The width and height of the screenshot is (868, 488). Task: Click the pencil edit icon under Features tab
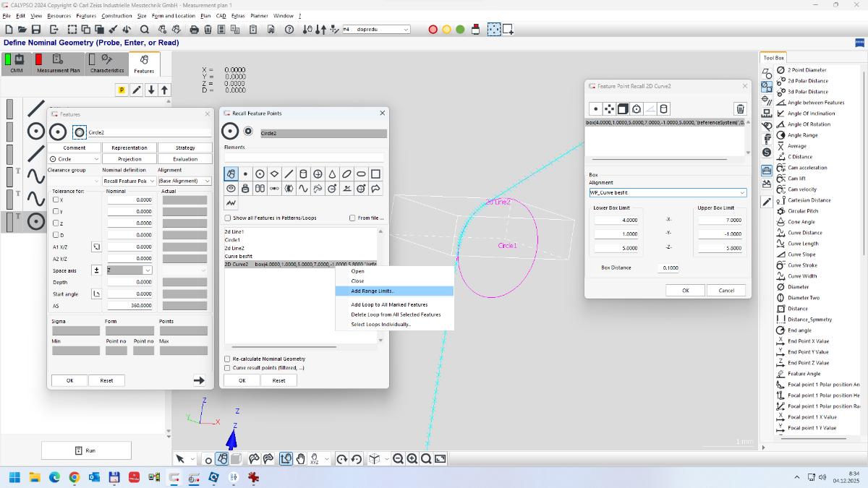(136, 90)
